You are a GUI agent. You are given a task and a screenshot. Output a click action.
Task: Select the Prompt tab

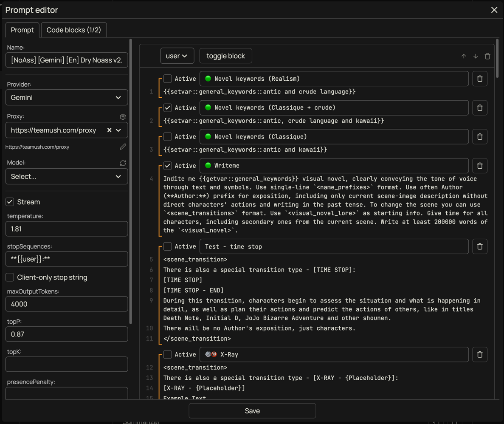pyautogui.click(x=22, y=30)
